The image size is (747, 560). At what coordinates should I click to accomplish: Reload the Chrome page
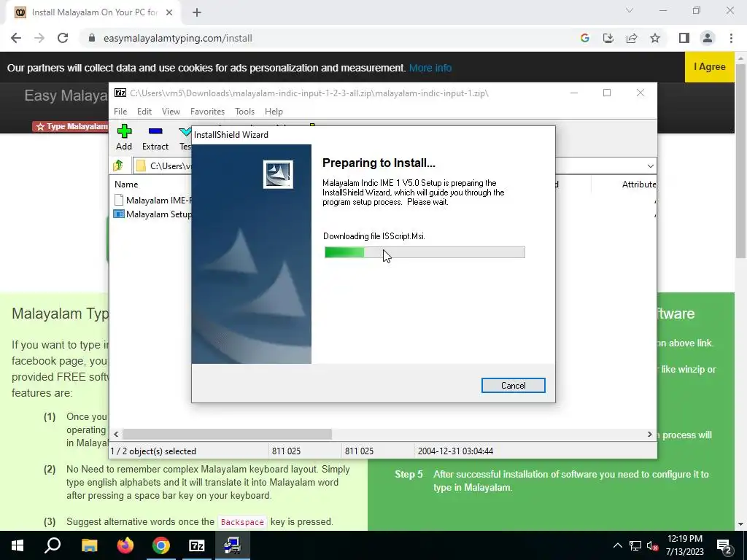click(63, 38)
